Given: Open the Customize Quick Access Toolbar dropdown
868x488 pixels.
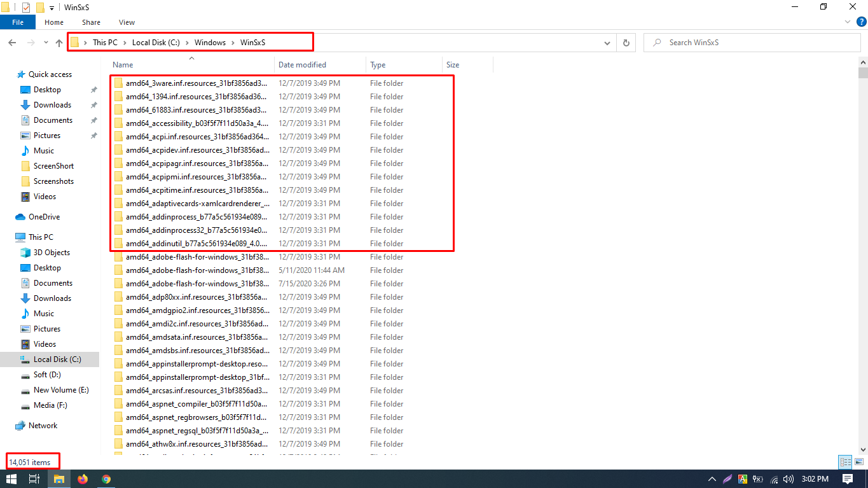Looking at the screenshot, I should click(52, 8).
